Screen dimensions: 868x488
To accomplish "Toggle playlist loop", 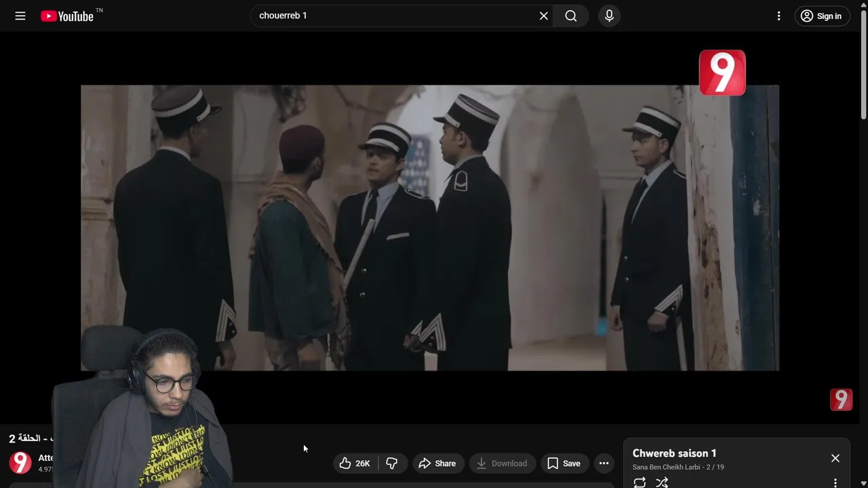I will tap(639, 483).
